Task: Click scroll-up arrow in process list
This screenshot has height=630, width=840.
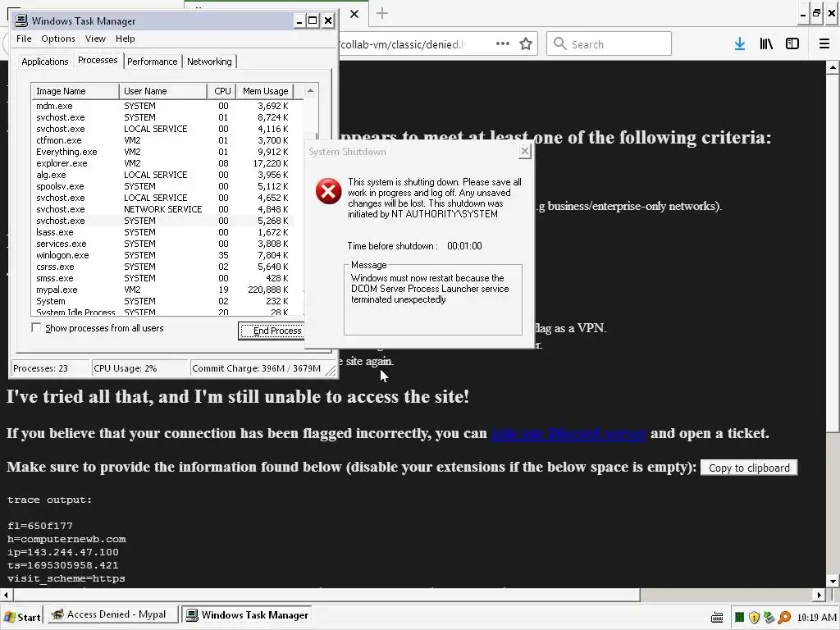Action: click(x=310, y=91)
